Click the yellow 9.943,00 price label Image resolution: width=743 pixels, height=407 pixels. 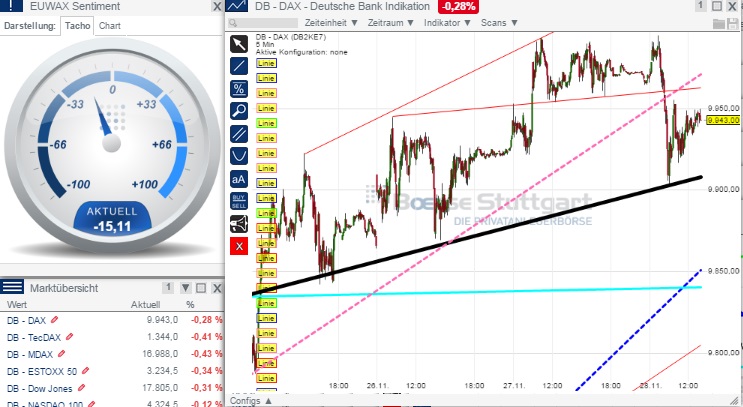[723, 120]
